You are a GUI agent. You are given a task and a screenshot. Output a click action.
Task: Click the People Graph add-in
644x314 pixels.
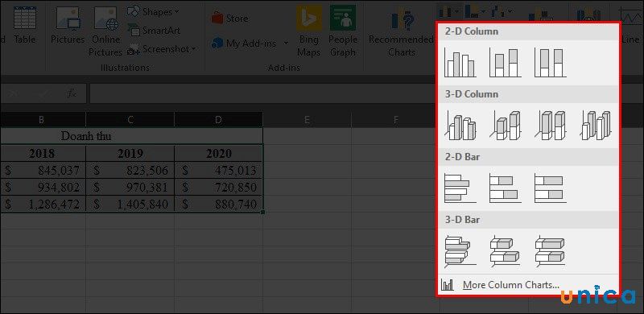click(343, 31)
